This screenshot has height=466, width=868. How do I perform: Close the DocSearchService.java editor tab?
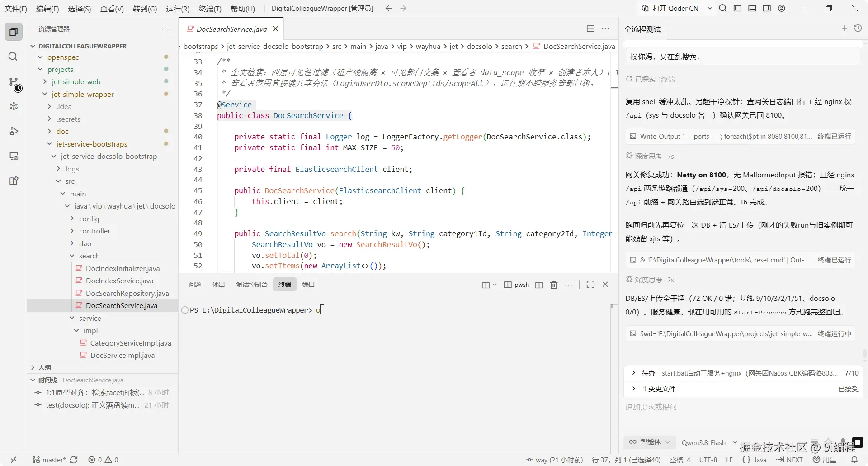[x=275, y=29]
